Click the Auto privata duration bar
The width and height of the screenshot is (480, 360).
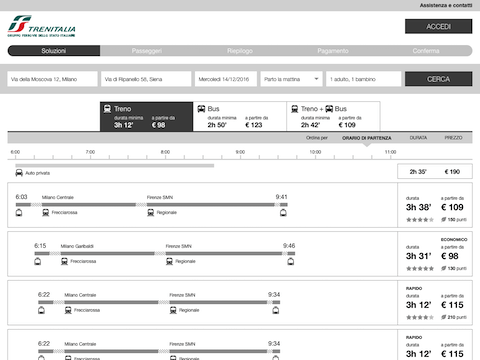click(x=115, y=165)
